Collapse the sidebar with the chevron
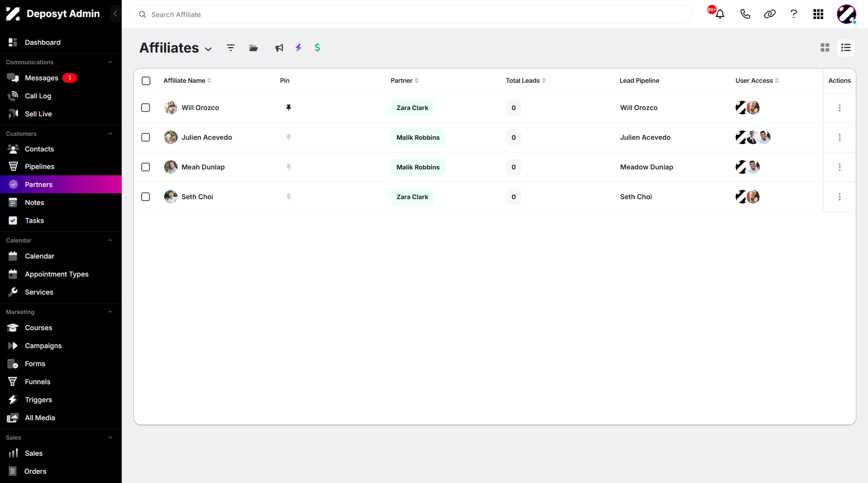The image size is (868, 483). 115,14
